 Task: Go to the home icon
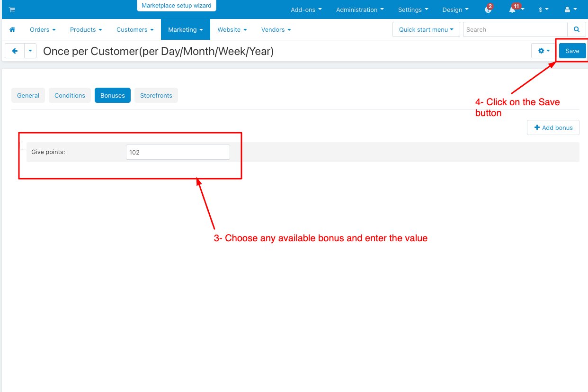point(12,29)
